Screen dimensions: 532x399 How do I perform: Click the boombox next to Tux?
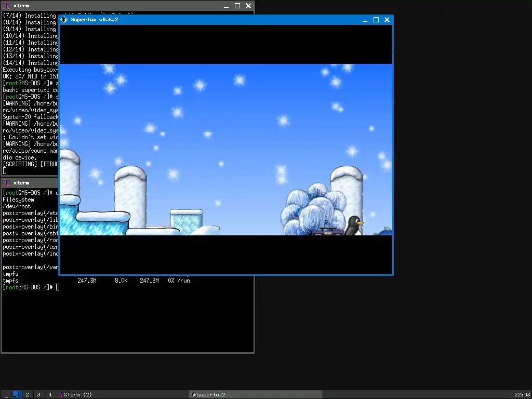tap(328, 231)
